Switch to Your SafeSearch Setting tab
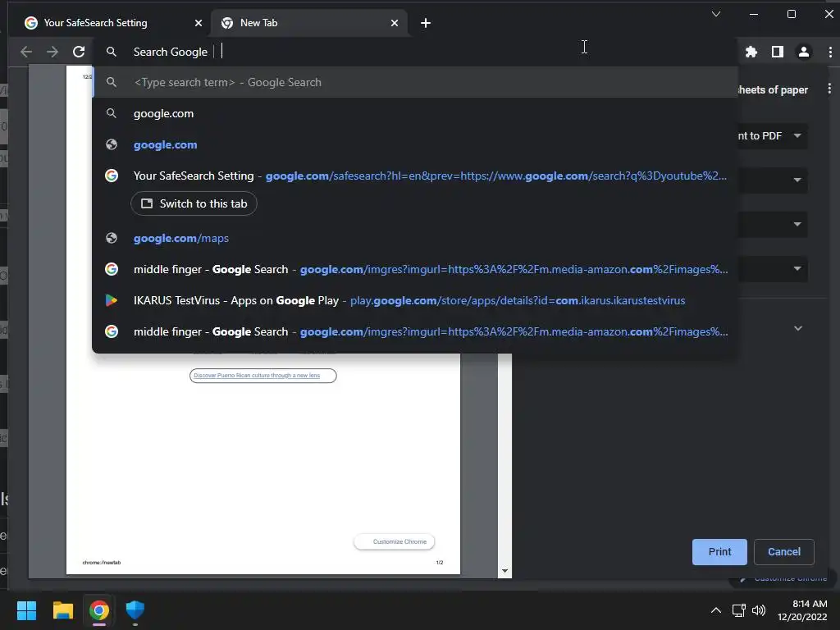840x630 pixels. [110, 23]
